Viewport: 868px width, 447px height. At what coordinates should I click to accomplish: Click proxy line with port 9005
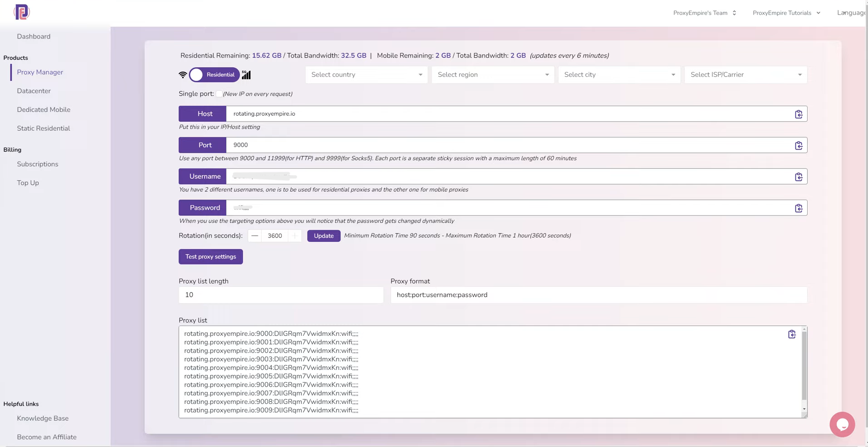coord(271,376)
